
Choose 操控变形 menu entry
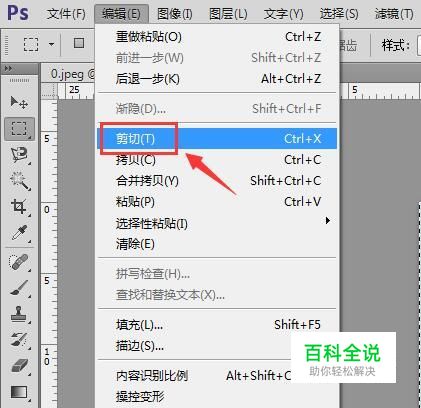pyautogui.click(x=217, y=397)
